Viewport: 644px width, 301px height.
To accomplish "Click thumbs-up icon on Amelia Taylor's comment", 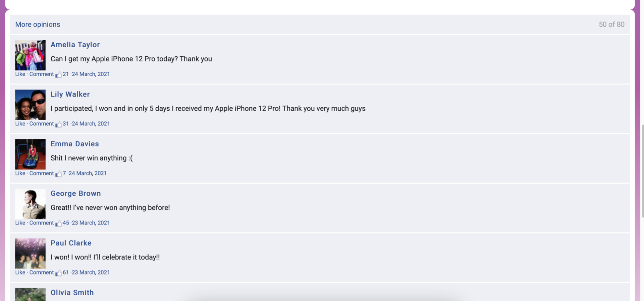I will [58, 74].
